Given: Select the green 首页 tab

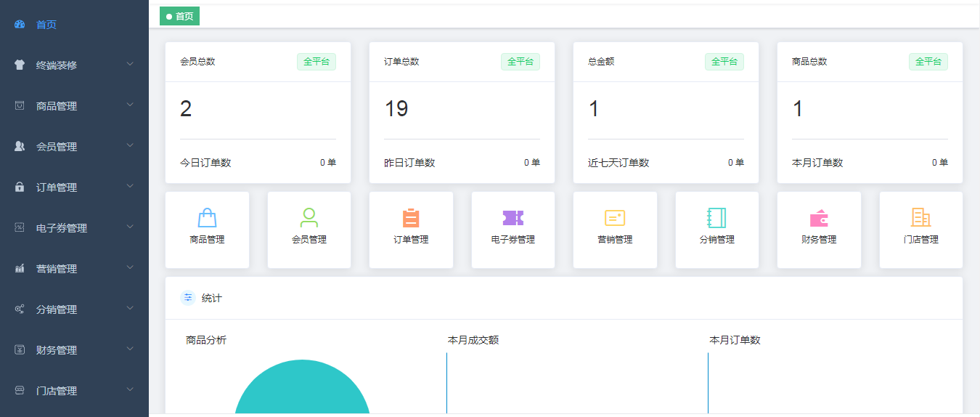Looking at the screenshot, I should click(179, 16).
